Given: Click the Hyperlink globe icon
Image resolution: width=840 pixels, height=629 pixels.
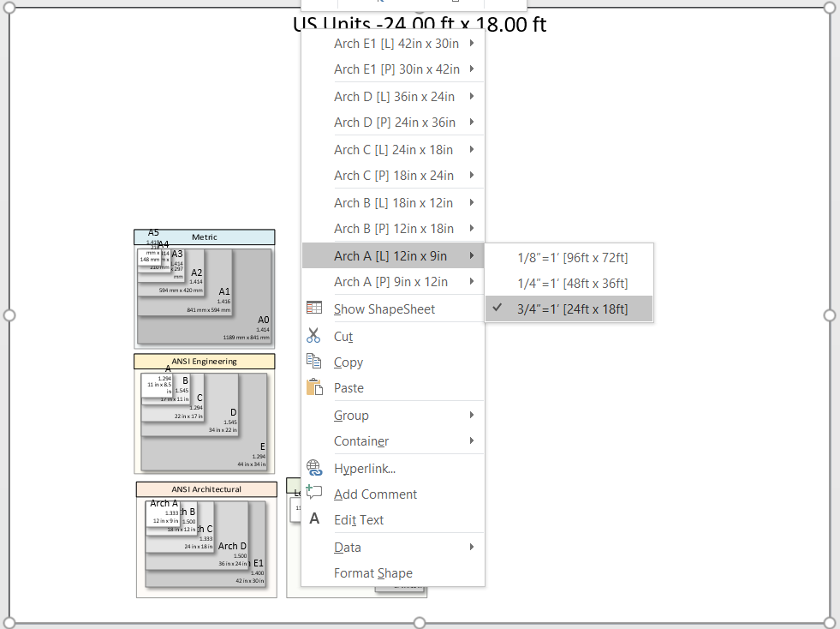Looking at the screenshot, I should [313, 468].
